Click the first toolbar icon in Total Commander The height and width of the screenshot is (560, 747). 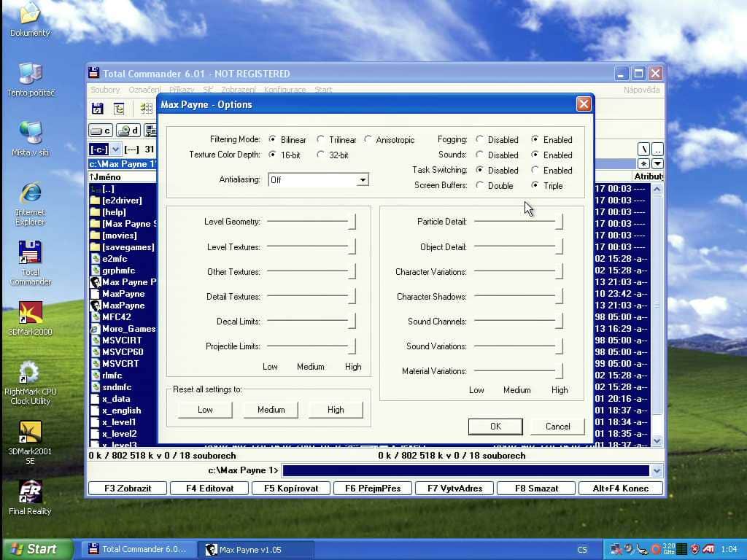(97, 109)
